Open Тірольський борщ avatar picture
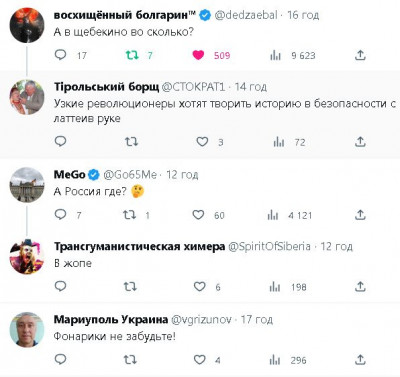Viewport: 400px width, 377px height. coord(27,97)
